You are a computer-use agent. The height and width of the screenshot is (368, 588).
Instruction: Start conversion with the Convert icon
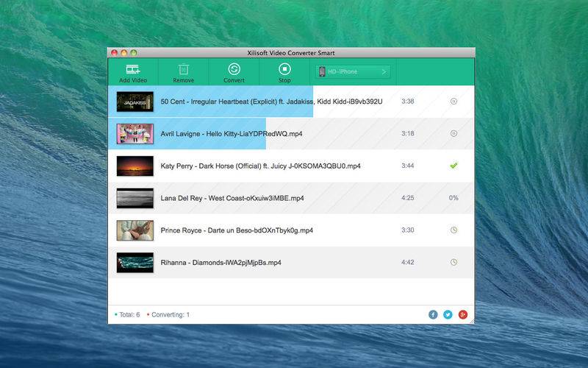click(x=234, y=69)
